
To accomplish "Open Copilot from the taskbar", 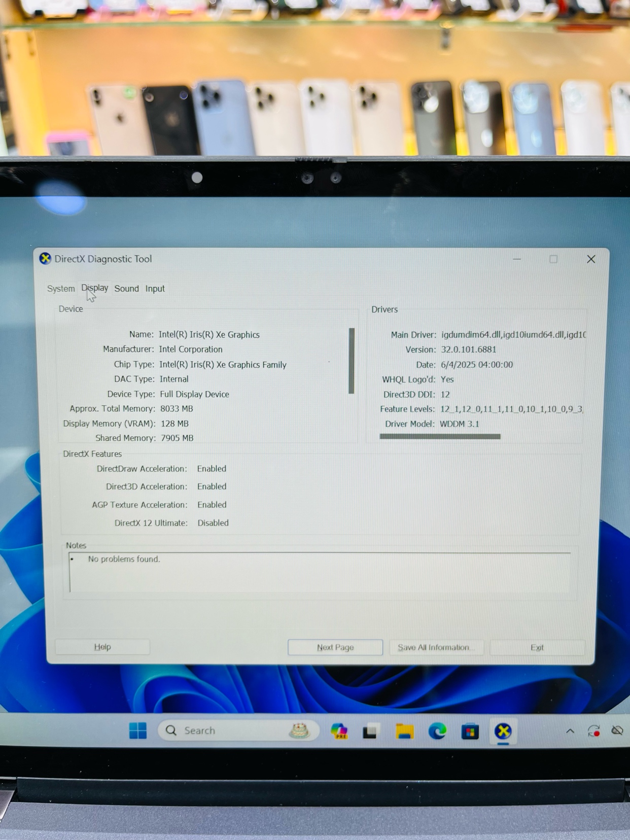I will 339,731.
